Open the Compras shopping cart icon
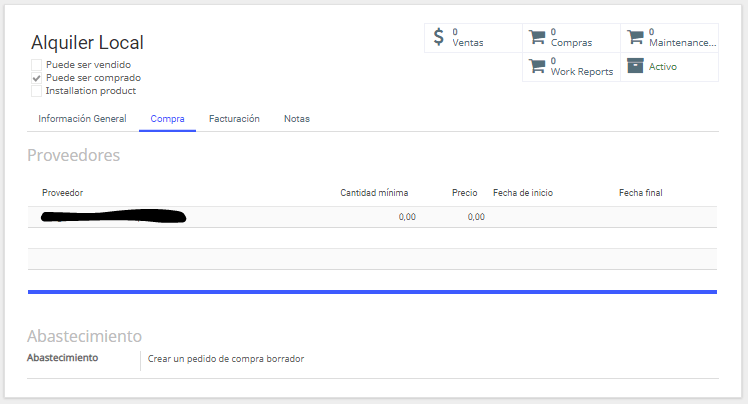Image resolution: width=748 pixels, height=404 pixels. tap(537, 37)
